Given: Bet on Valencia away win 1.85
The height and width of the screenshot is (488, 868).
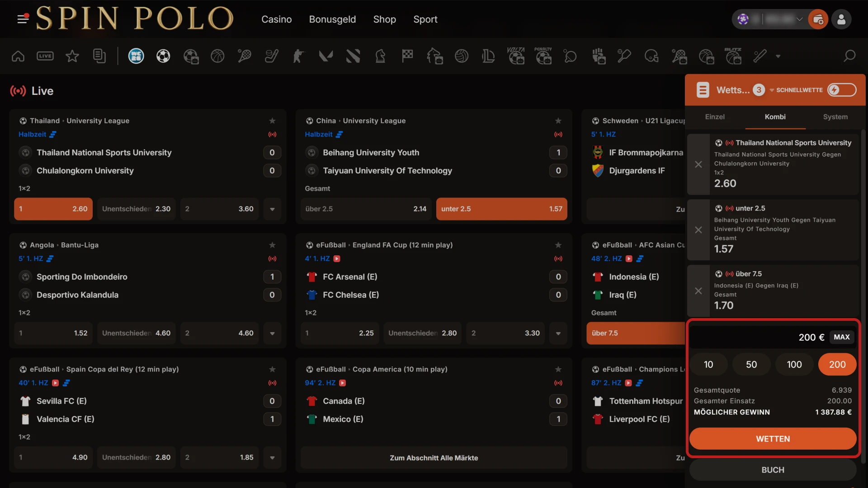Looking at the screenshot, I should [219, 457].
